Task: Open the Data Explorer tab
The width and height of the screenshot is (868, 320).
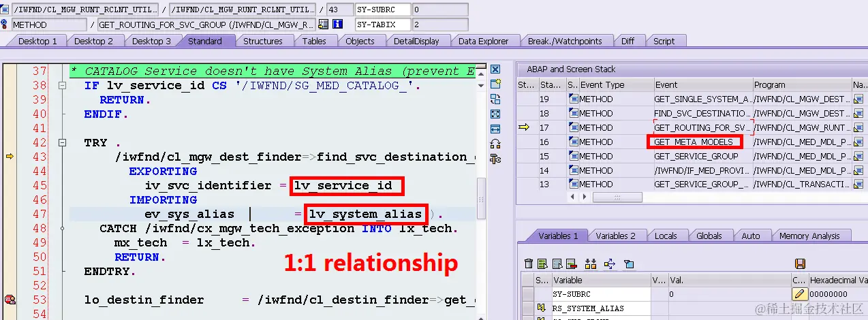Action: click(x=483, y=41)
